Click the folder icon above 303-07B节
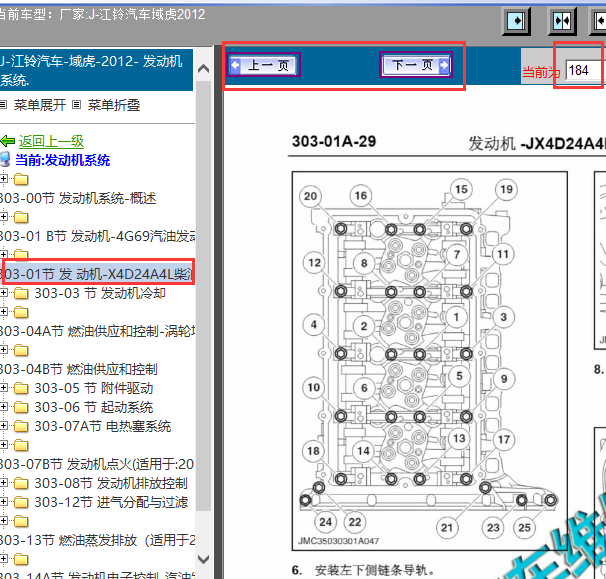 click(x=21, y=445)
